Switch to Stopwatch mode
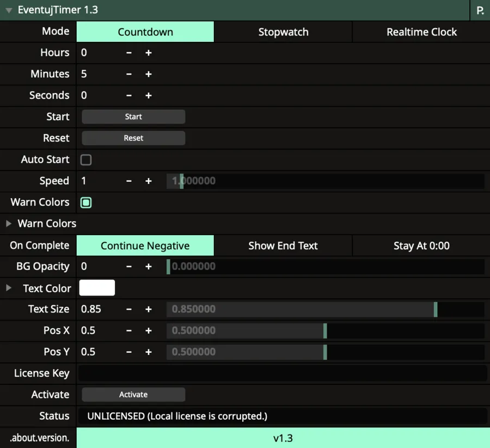The image size is (490, 448). [283, 32]
